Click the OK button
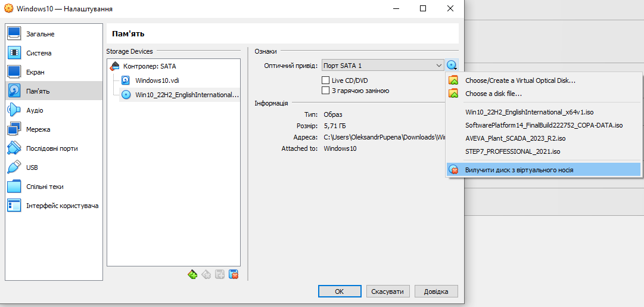This screenshot has height=307, width=644. pyautogui.click(x=339, y=292)
